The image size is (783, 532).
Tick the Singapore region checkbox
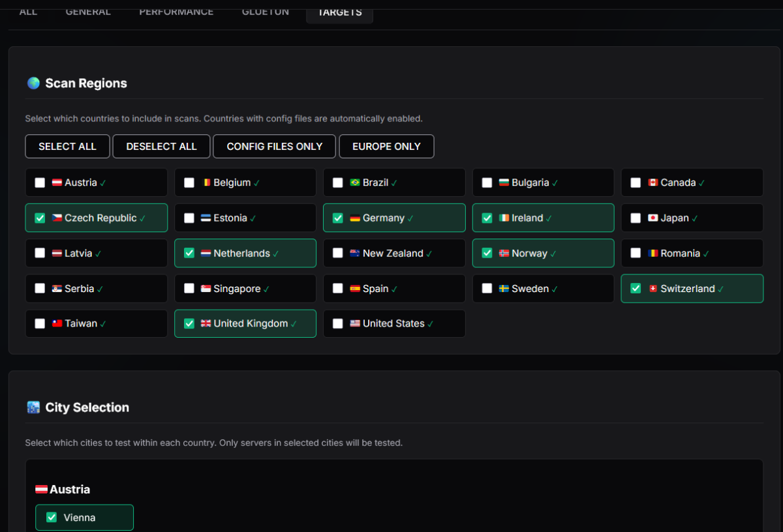(x=189, y=289)
